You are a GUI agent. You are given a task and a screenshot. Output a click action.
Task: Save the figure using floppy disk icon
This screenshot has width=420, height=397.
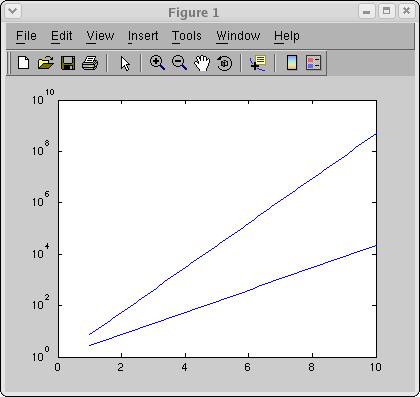(x=68, y=63)
